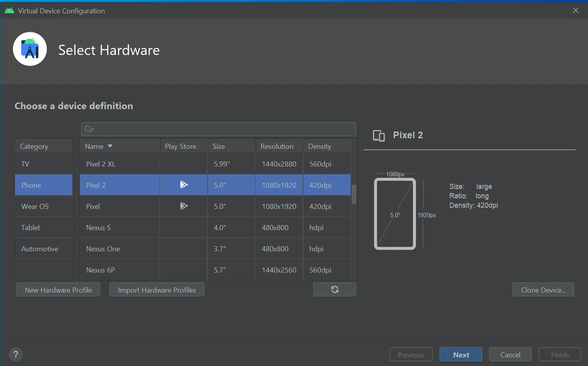Click 420dpi density in Pixel 2 row

(327, 185)
